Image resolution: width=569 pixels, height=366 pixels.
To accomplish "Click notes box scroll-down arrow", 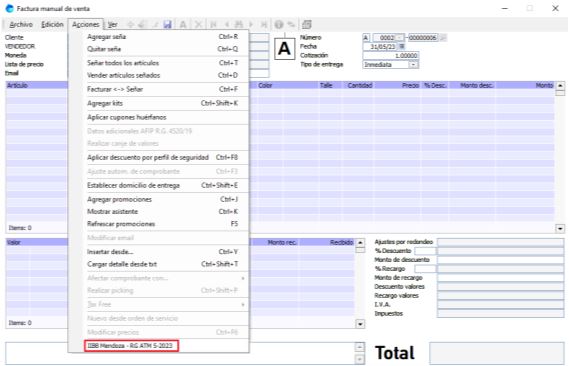I will tap(359, 359).
